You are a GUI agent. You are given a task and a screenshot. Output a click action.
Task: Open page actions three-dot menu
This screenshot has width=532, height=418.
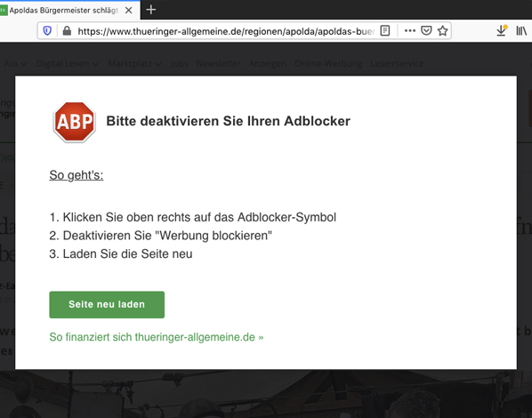[410, 31]
